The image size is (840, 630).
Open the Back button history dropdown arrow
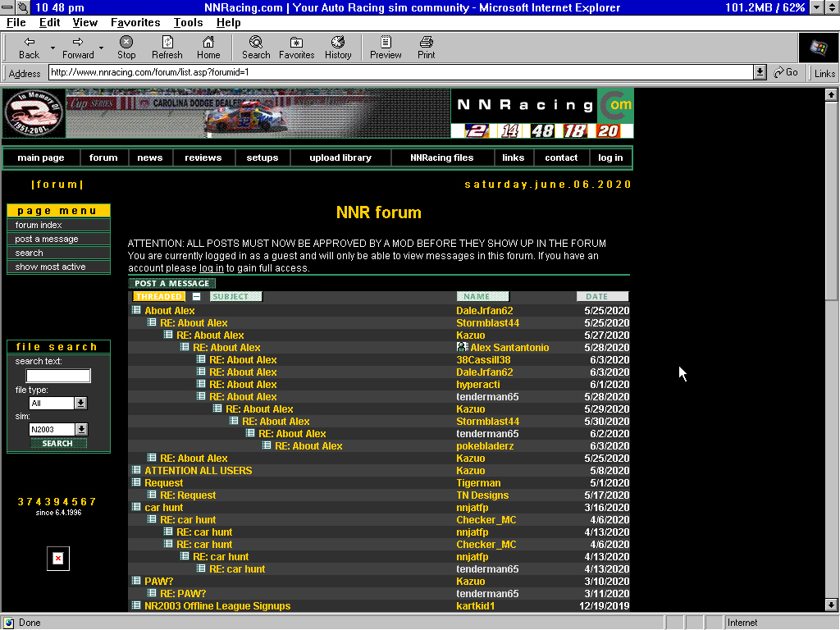pos(52,48)
